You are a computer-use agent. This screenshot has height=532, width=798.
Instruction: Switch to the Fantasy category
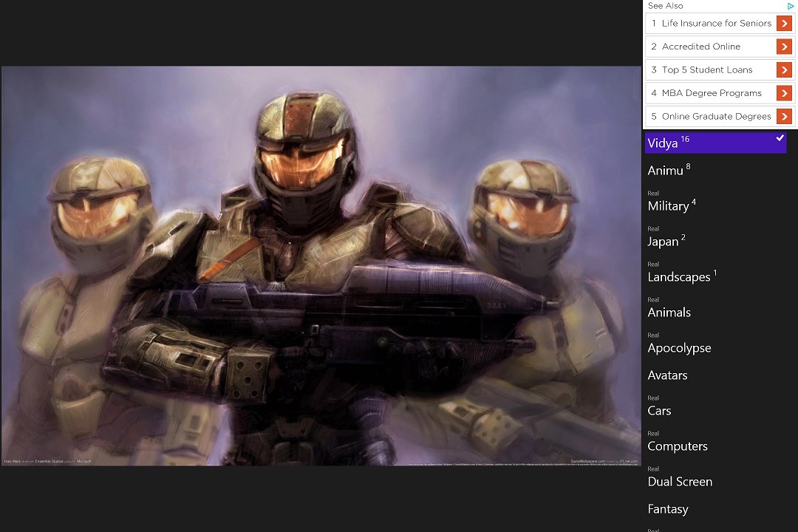[668, 509]
